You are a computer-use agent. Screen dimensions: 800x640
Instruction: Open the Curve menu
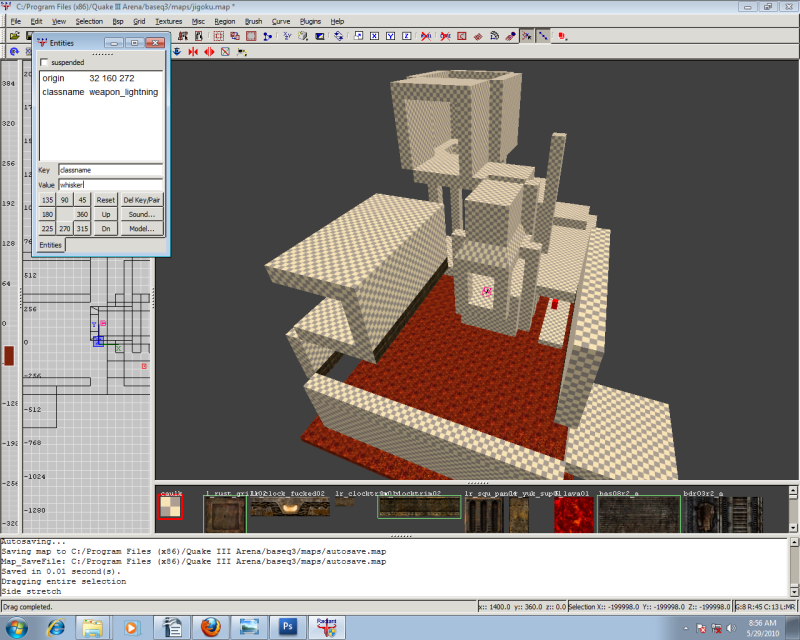[281, 21]
